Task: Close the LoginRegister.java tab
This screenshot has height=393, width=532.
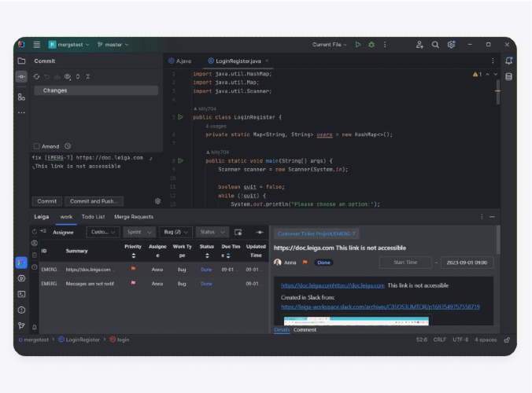Action: pos(267,61)
